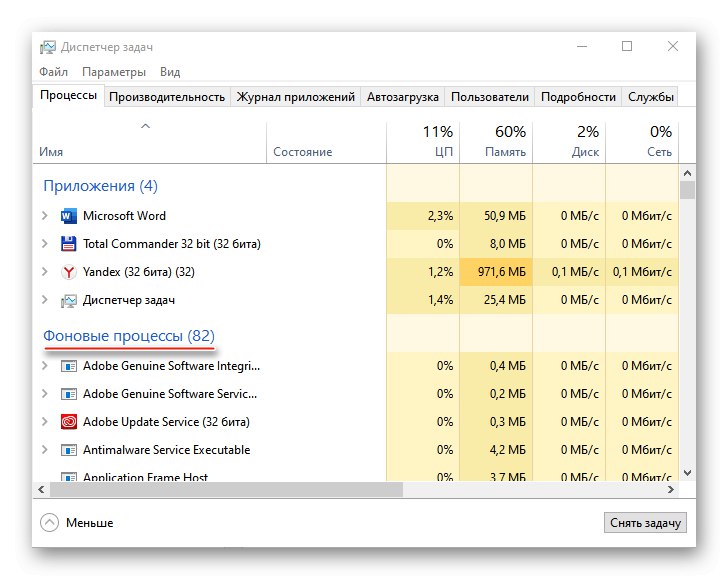Expand the Диспетчер задач process row
This screenshot has width=728, height=580.
tap(45, 300)
